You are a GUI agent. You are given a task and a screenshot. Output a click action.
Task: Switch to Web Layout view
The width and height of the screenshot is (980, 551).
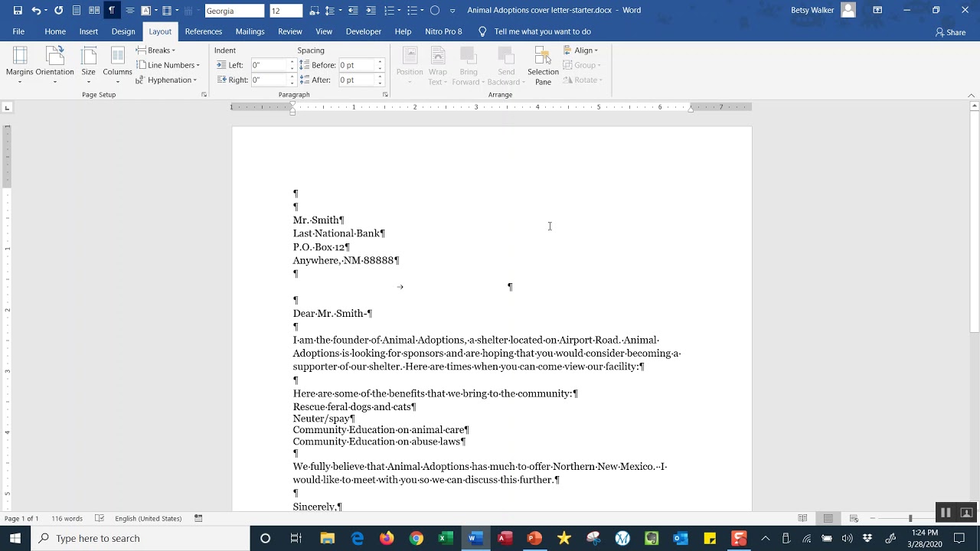pos(854,518)
